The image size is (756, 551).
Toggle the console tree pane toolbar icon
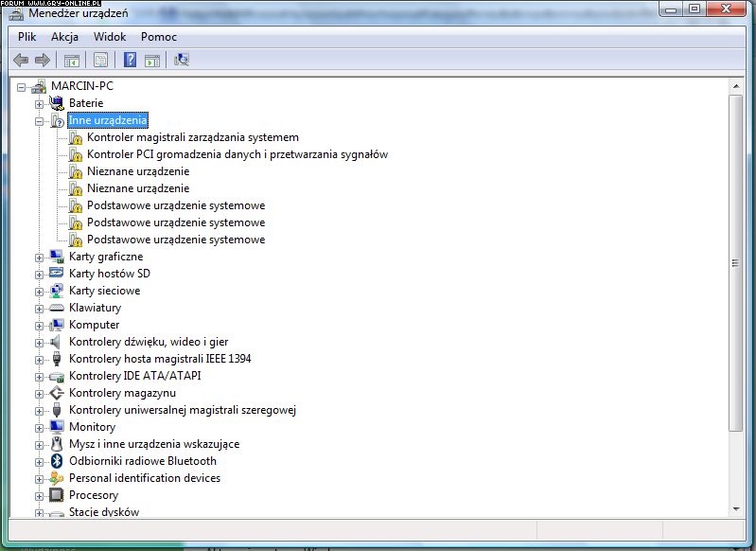click(72, 61)
